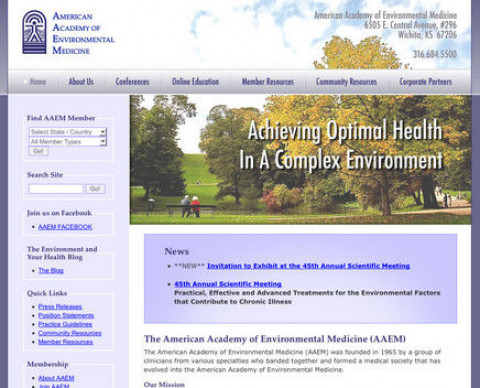This screenshot has width=480, height=388.
Task: Open the Position Statements quick link
Action: pyautogui.click(x=66, y=315)
